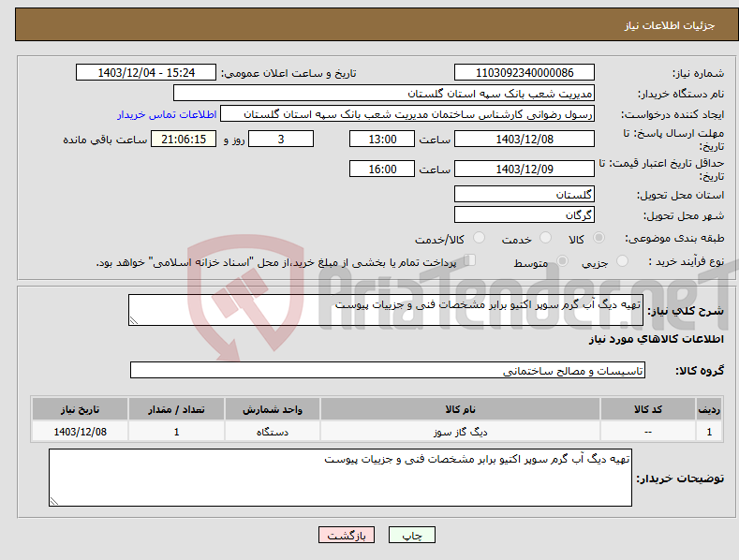Click the 13:00 deadline time field

(382, 139)
